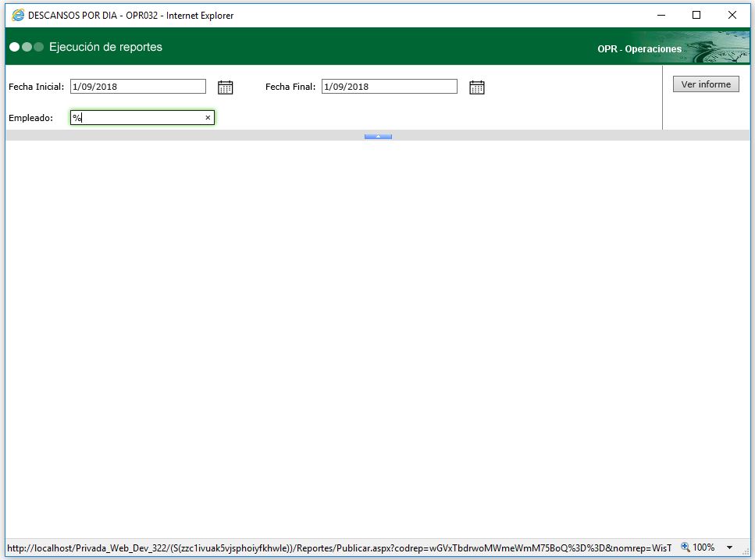Viewport: 755px width, 560px height.
Task: Click the 'Ejecución de reportes' heading
Action: [x=106, y=47]
